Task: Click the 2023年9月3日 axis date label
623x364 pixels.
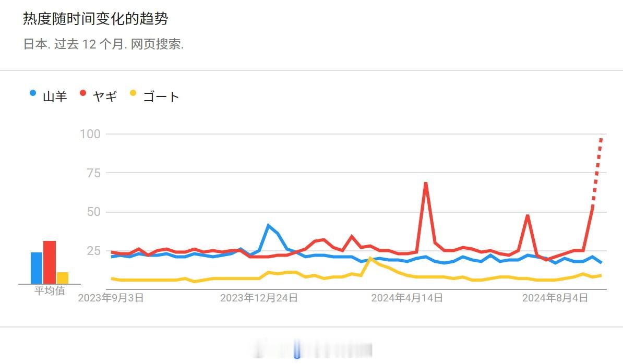Action: point(111,298)
